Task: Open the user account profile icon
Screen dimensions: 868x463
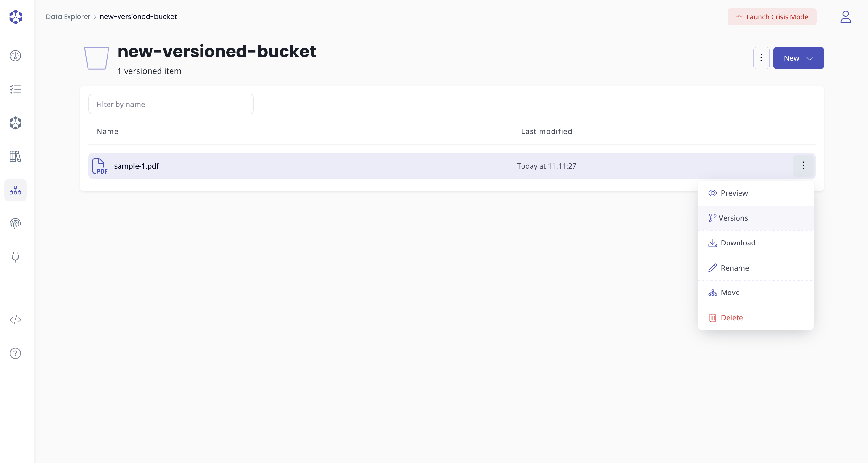Action: (x=845, y=17)
